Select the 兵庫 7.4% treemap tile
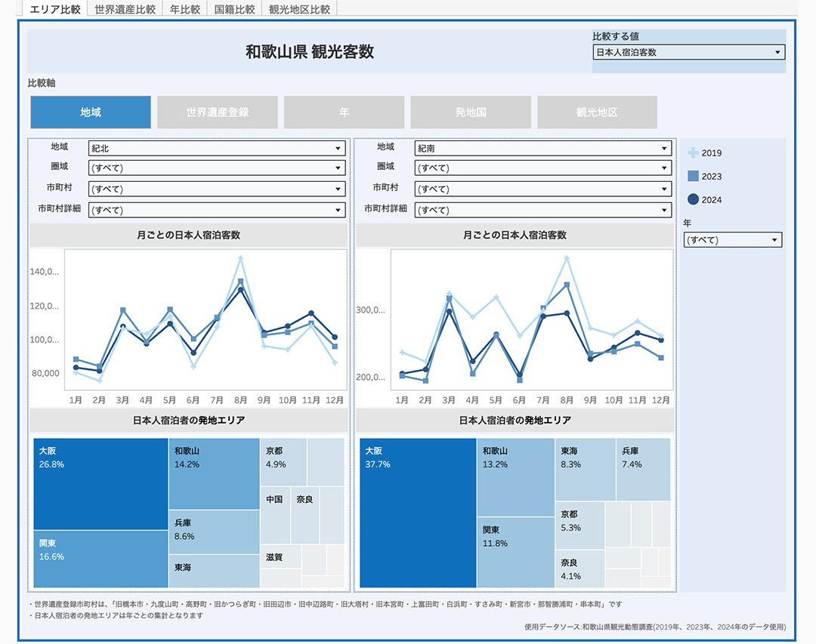The image size is (816, 644). coord(643,469)
